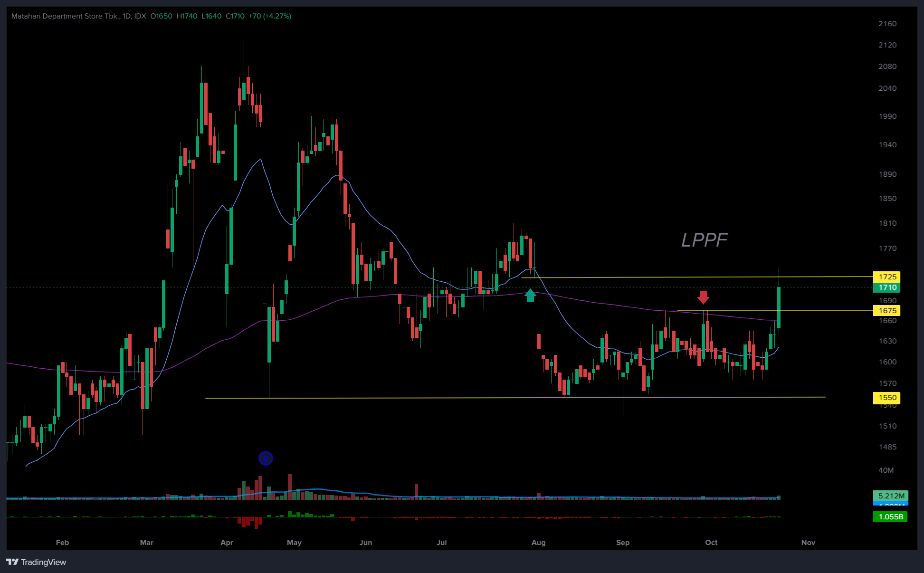
Task: Select the LPPF text annotation
Action: click(704, 240)
